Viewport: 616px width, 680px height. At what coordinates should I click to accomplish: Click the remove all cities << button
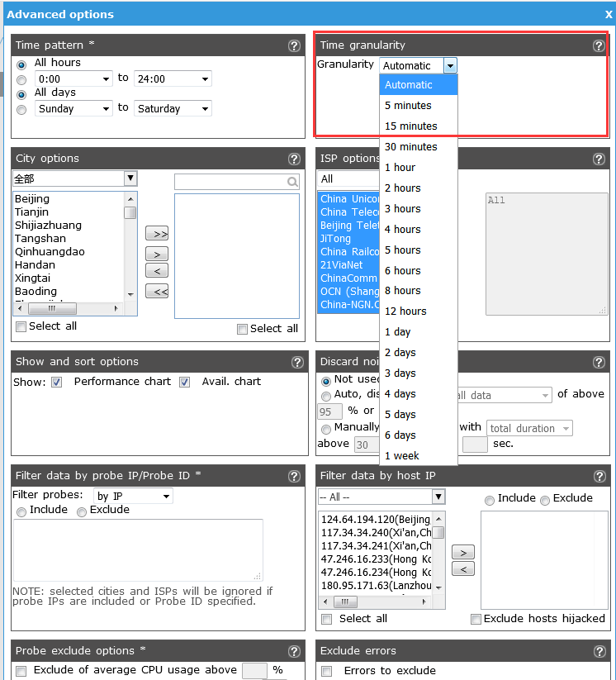coord(157,291)
